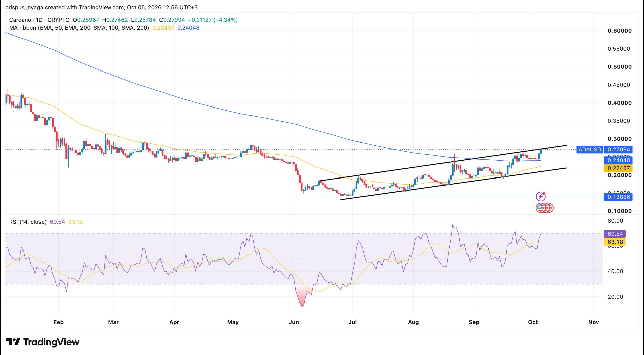Screen dimensions: 644x355
Task: Click the 0.60000 price axis label
Action: pos(620,31)
